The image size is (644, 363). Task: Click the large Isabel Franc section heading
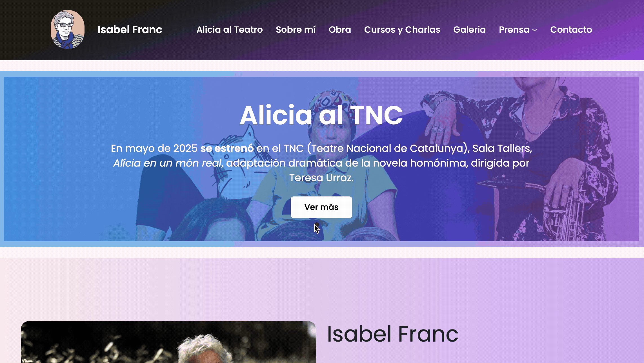pyautogui.click(x=393, y=334)
